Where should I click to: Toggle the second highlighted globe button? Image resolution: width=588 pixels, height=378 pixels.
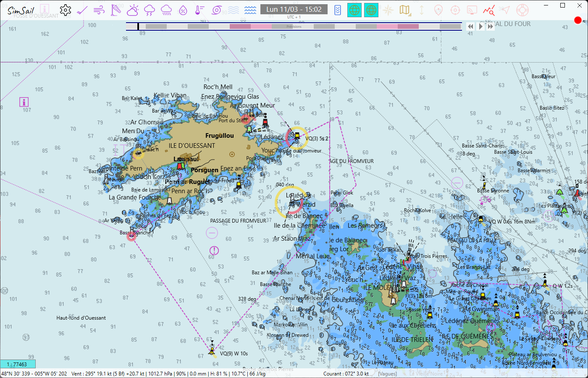pos(371,10)
